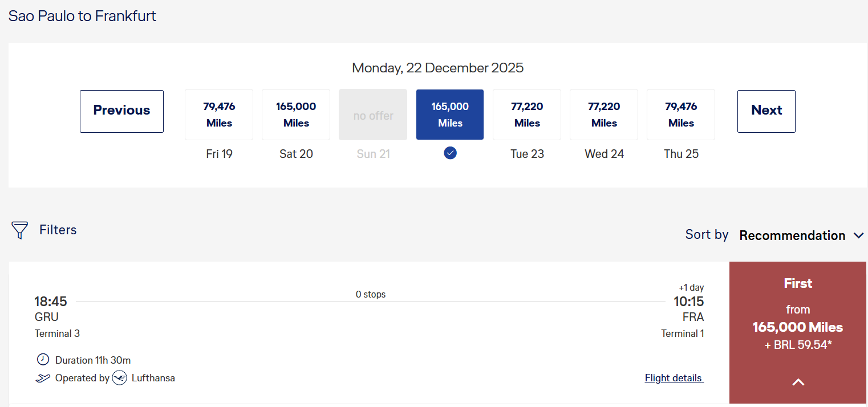This screenshot has width=868, height=407.
Task: Click the Filters funnel icon
Action: pos(20,230)
